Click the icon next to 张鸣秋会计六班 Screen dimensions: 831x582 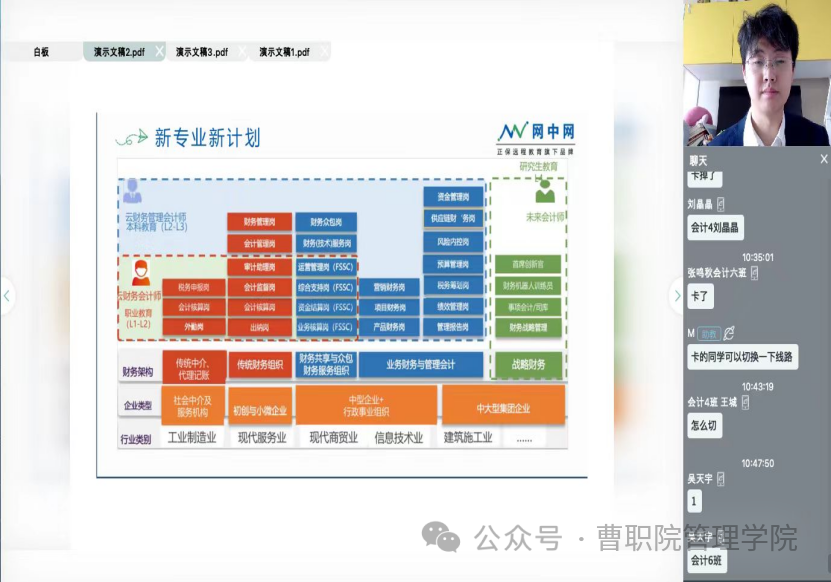pos(755,272)
